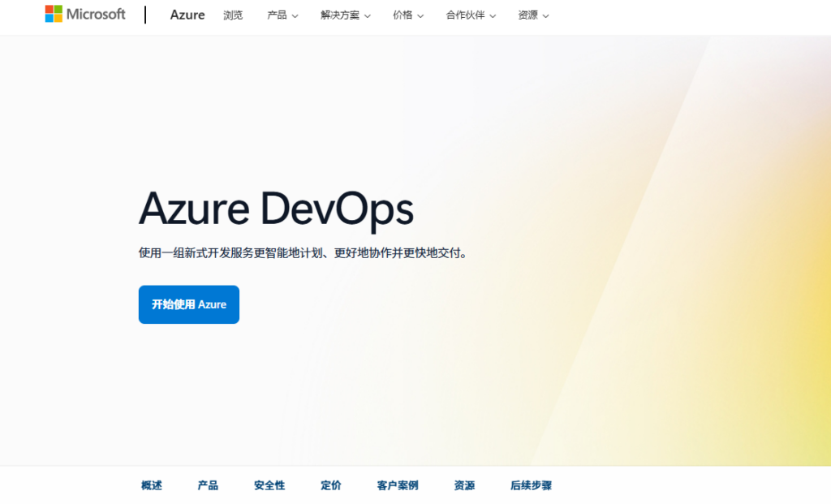This screenshot has height=504, width=831.
Task: Switch to the 产品 tab in the bottom bar
Action: pyautogui.click(x=208, y=485)
